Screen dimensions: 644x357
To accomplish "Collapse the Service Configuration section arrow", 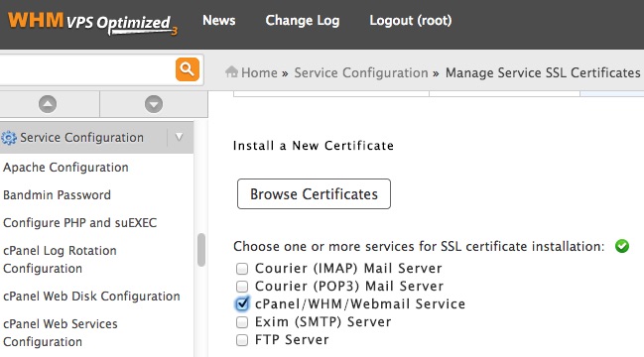I will click(179, 137).
